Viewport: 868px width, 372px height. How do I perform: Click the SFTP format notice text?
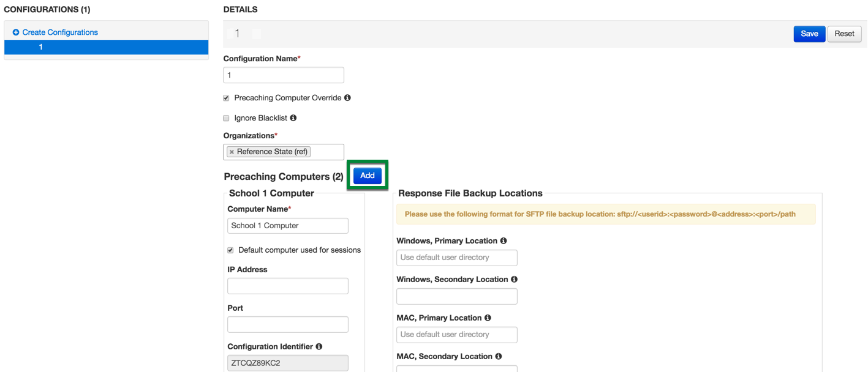click(600, 214)
